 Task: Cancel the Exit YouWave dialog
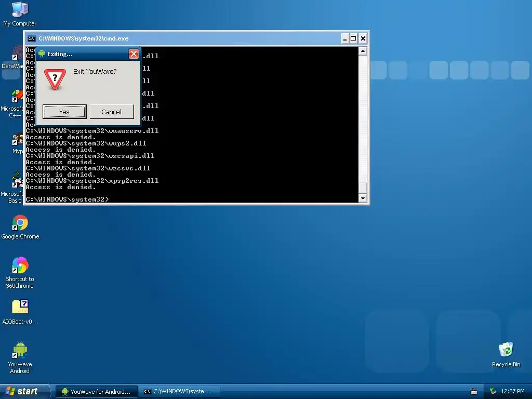click(112, 112)
